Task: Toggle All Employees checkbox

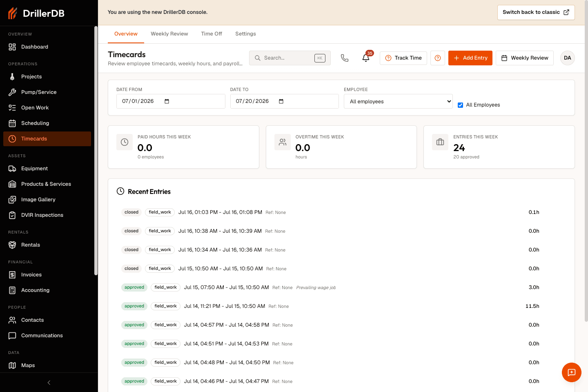Action: tap(460, 105)
